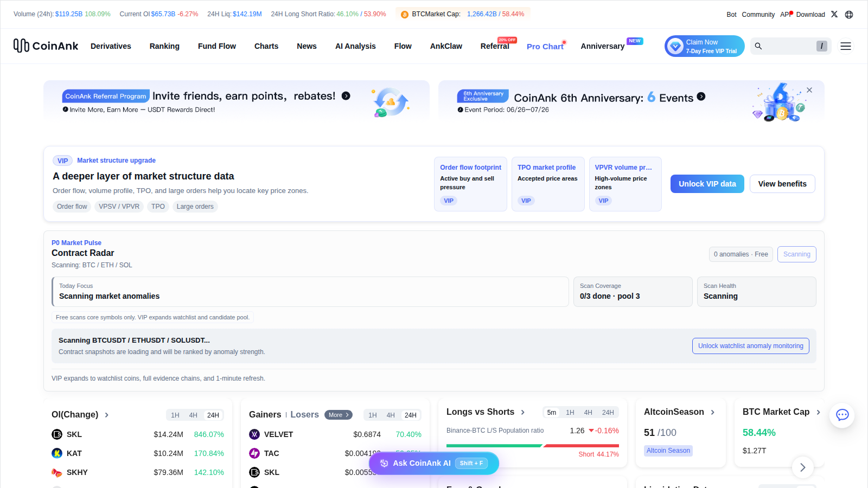Select 4H in OI(Change) timeframe
Image resolution: width=868 pixels, height=488 pixels.
193,415
